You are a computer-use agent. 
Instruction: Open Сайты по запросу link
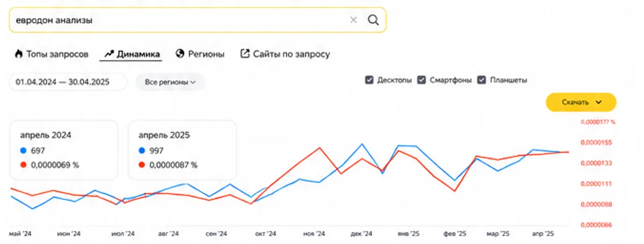285,54
